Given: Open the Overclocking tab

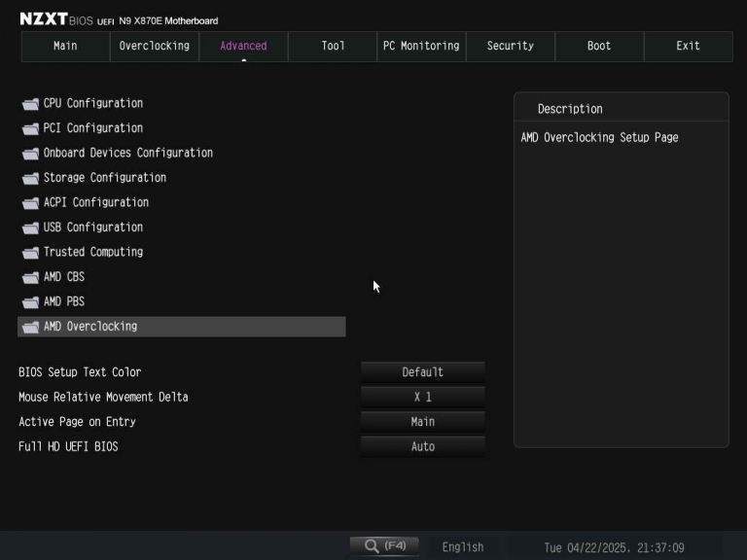Looking at the screenshot, I should 155,47.
